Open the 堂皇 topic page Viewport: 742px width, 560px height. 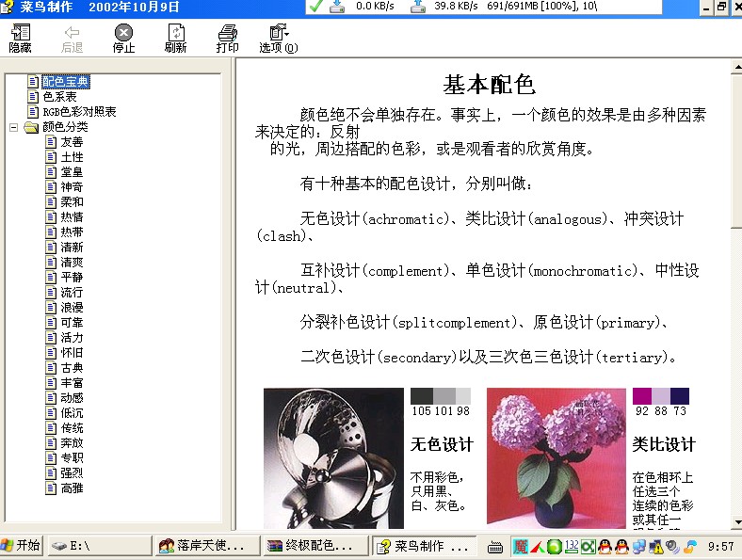point(72,172)
